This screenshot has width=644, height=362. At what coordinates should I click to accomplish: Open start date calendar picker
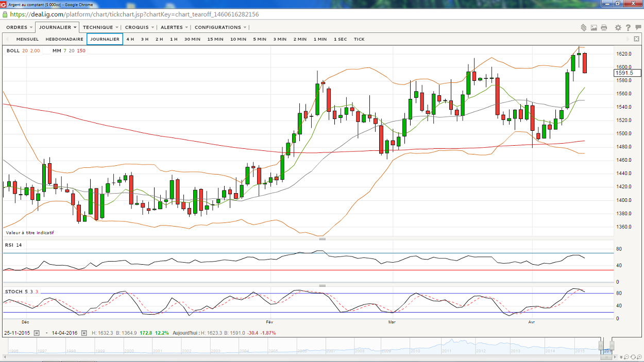37,333
